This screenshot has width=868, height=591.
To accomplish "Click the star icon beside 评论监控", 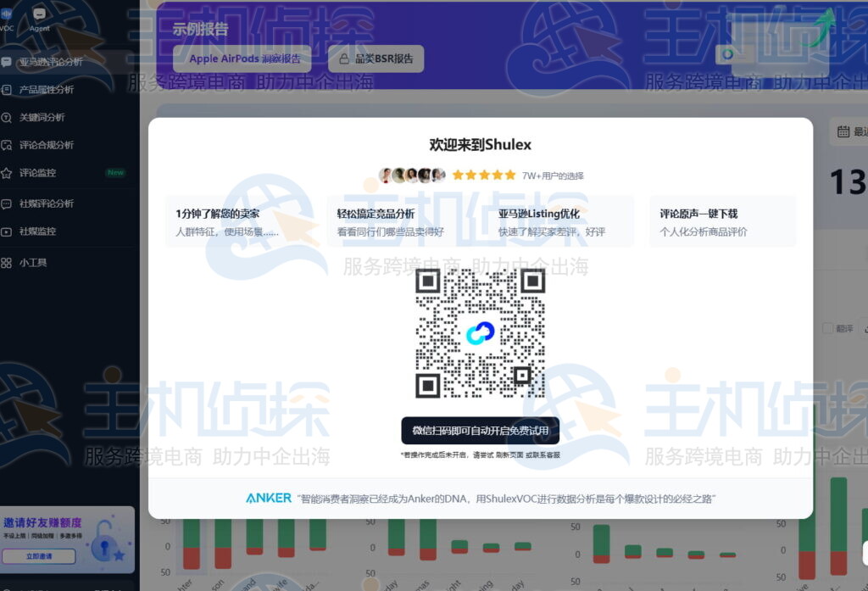I will click(7, 173).
